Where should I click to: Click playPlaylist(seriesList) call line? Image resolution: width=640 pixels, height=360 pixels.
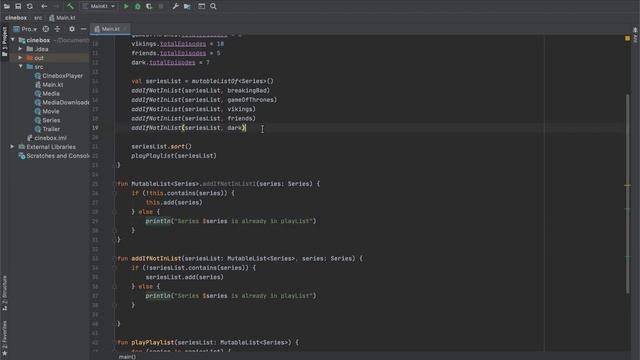[x=174, y=156]
